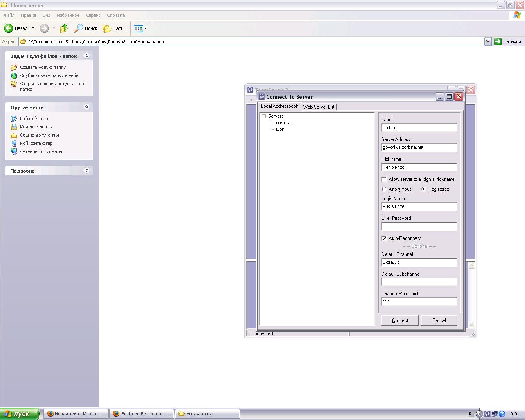525x420 pixels.
Task: Select the шок server entry
Action: click(x=280, y=129)
